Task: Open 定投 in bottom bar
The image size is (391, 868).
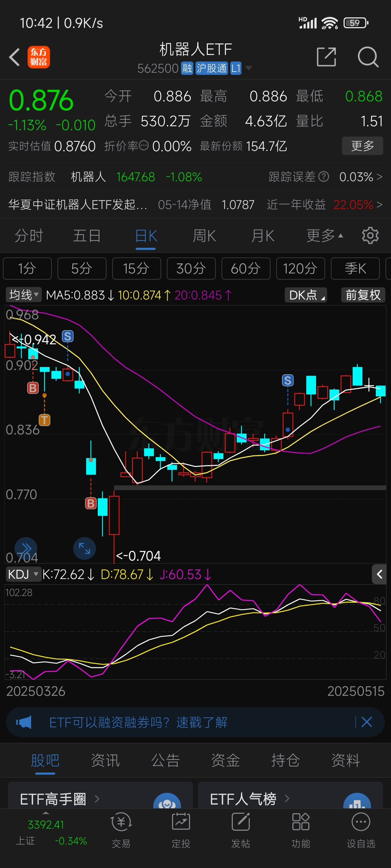Action: tap(181, 830)
